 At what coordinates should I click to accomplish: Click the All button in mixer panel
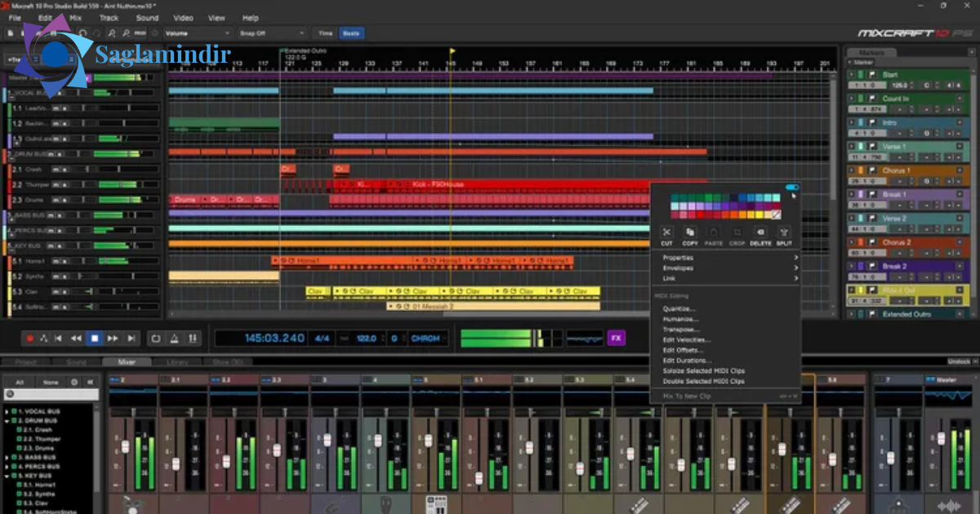tap(20, 382)
